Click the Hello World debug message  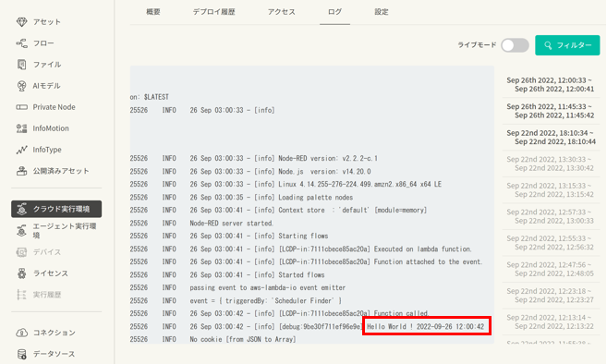[x=425, y=327]
